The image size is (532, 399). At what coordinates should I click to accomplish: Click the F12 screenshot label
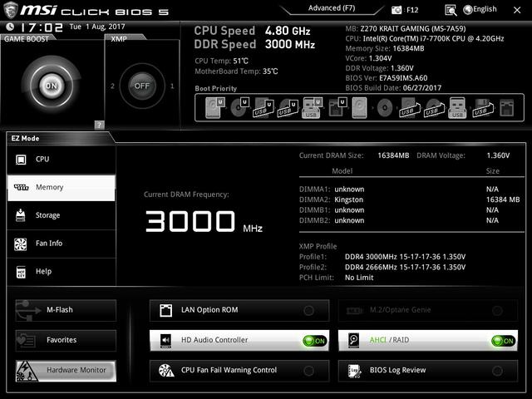412,10
